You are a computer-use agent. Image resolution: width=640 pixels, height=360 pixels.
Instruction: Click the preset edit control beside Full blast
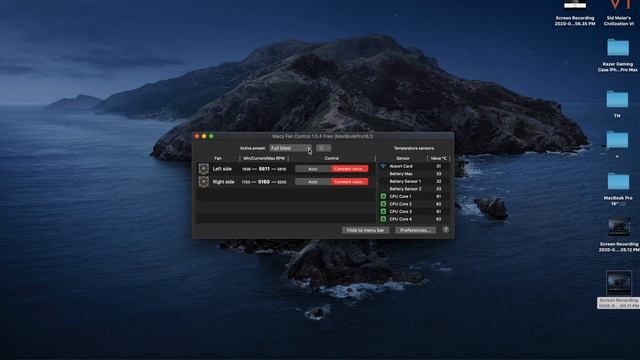[324, 148]
